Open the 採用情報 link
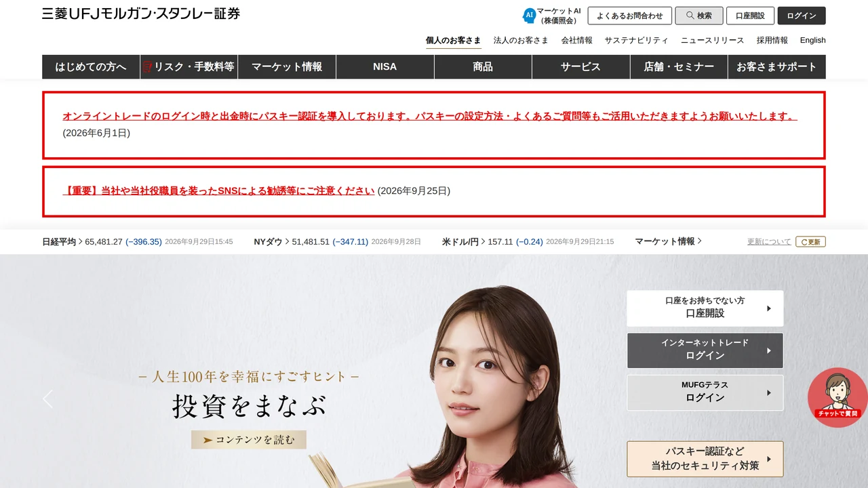868x488 pixels. pyautogui.click(x=772, y=41)
